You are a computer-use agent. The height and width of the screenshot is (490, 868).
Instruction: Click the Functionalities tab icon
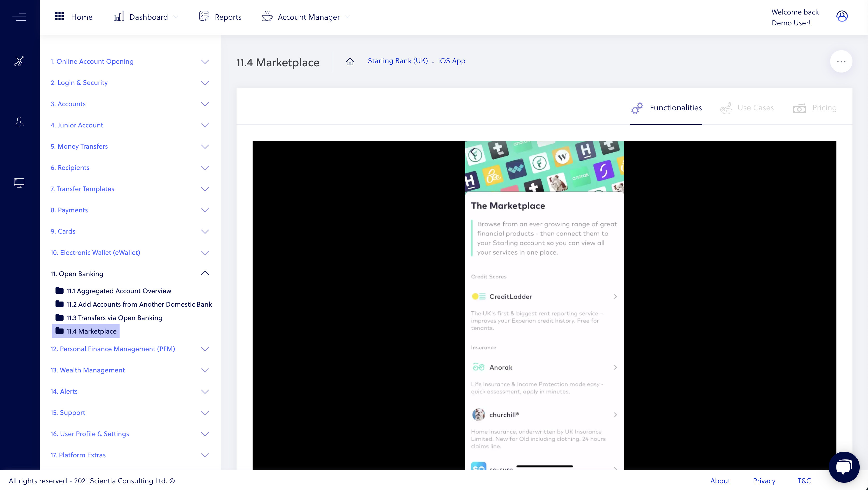[x=637, y=109]
